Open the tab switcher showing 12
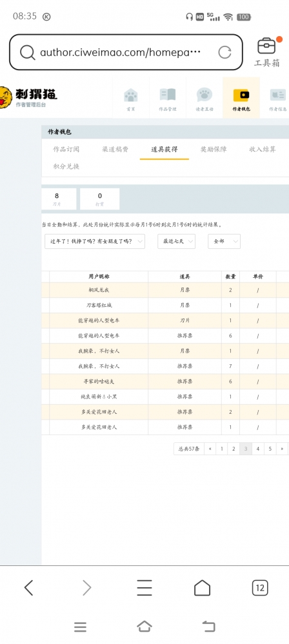Viewport: 289px width, 644px height. point(260,588)
